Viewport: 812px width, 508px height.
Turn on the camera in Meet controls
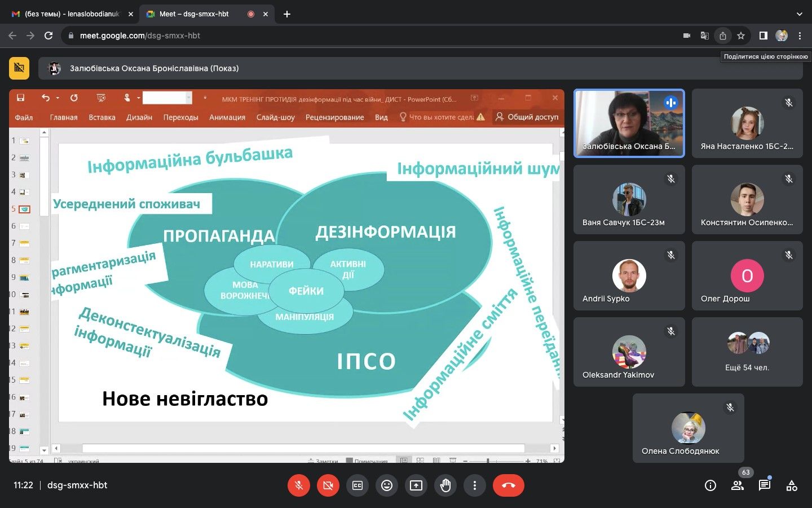click(328, 485)
